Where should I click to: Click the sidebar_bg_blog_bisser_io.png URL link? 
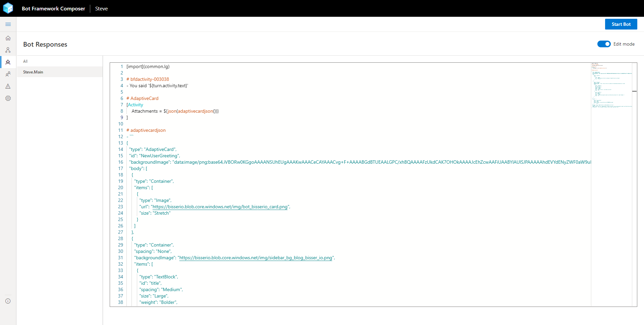(x=256, y=258)
